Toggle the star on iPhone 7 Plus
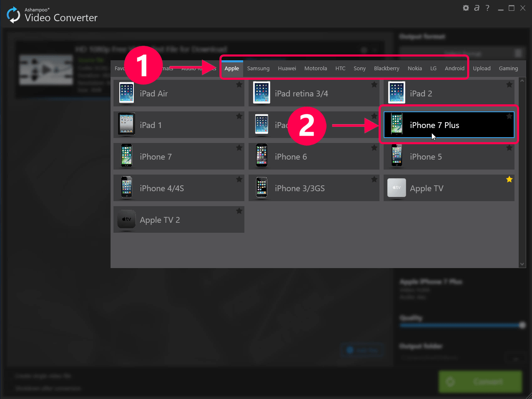Viewport: 532px width, 399px height. click(509, 116)
